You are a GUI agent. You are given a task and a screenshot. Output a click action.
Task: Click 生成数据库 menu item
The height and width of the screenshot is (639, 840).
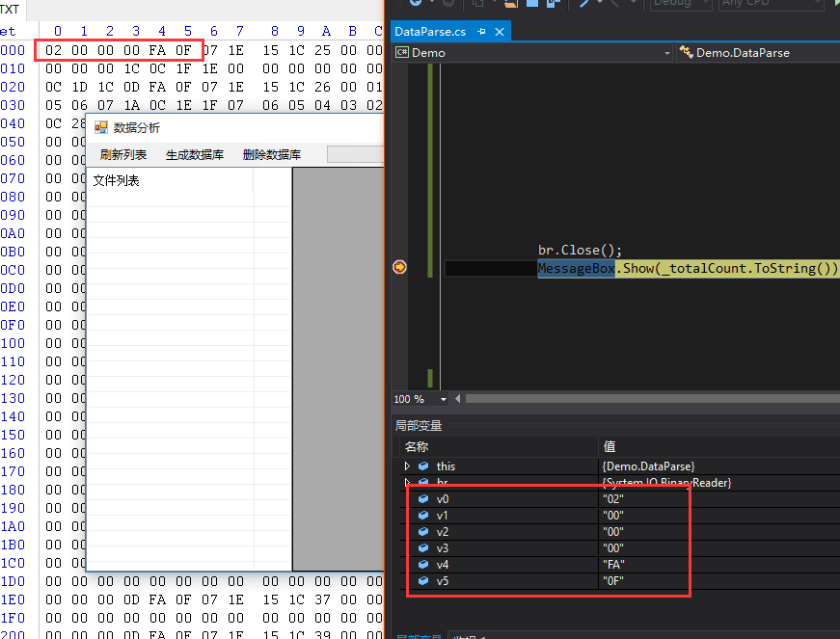click(x=195, y=155)
